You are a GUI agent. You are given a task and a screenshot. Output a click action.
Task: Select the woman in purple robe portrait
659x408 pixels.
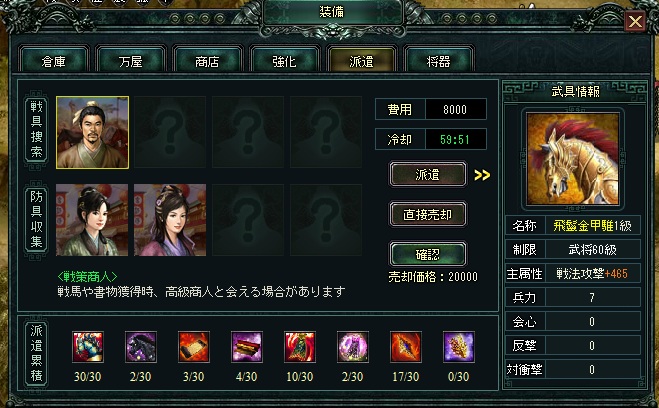(x=170, y=220)
